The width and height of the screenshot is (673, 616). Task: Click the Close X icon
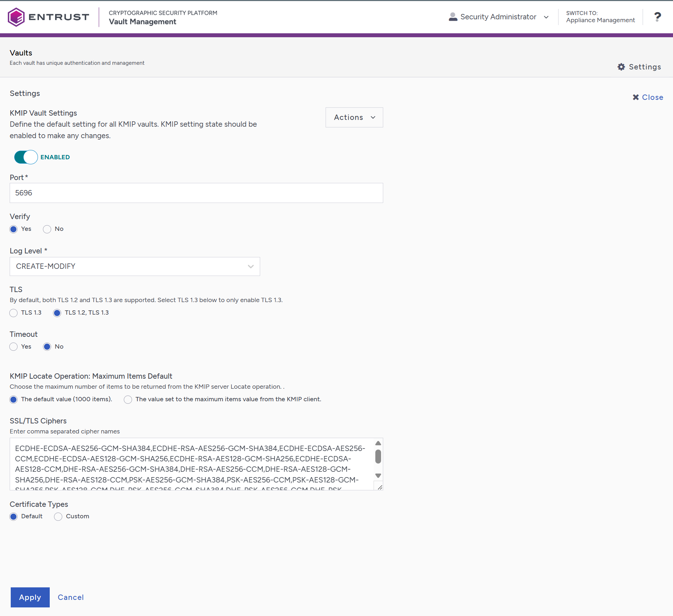[x=636, y=97]
